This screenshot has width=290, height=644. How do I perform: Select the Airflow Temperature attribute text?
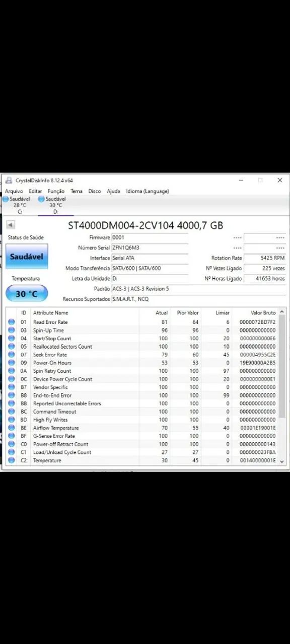56,428
